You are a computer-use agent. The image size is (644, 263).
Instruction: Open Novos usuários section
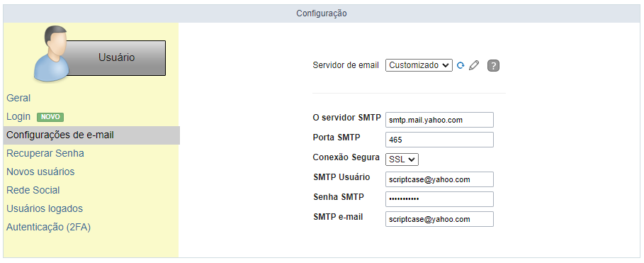[x=40, y=172]
